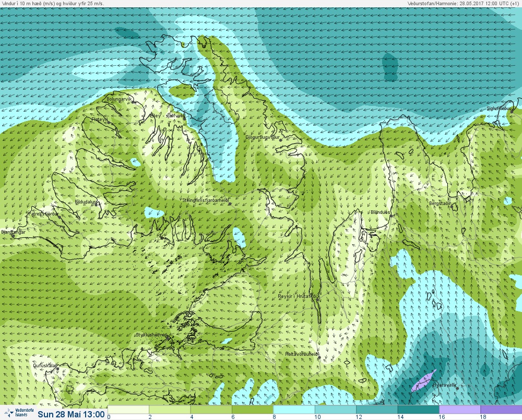Click the '16' value on the legend scale
Screen dimensions: 522x420
(x=442, y=417)
